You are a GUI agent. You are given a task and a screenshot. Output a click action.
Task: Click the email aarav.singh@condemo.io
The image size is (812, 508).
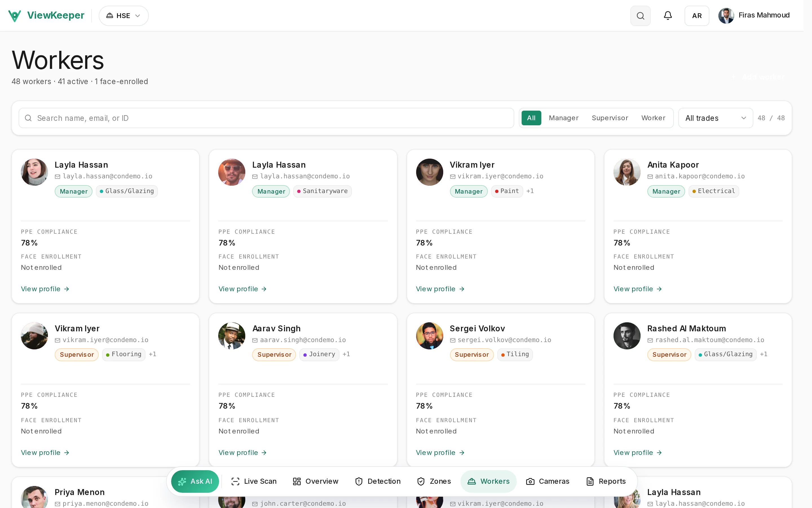(x=303, y=340)
